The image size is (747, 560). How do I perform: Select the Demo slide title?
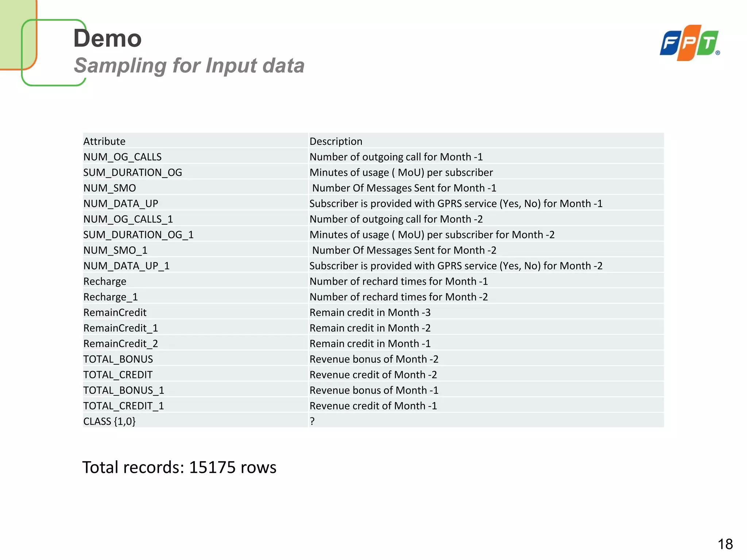107,38
